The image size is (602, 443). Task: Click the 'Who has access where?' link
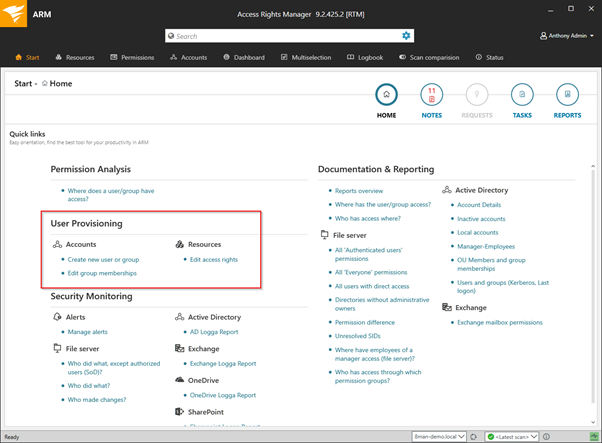tap(367, 218)
